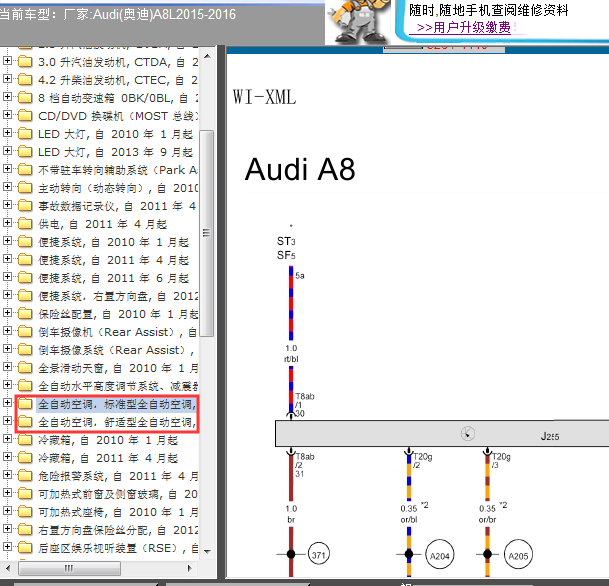
Task: Click folder icon of 便捷系统 2010 年 1 月起
Action: (x=25, y=242)
